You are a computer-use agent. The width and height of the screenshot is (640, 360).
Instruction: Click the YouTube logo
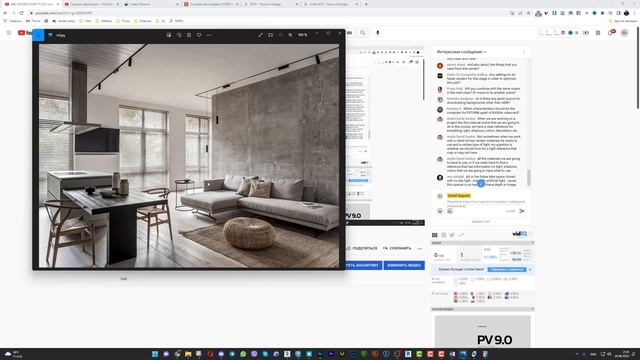[x=24, y=33]
